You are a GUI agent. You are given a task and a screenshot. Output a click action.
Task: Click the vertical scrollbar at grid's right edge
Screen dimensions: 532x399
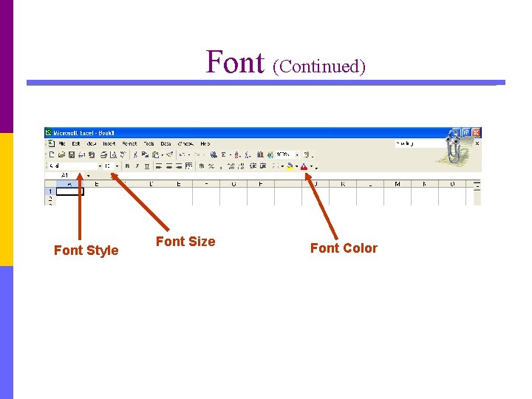tap(477, 194)
